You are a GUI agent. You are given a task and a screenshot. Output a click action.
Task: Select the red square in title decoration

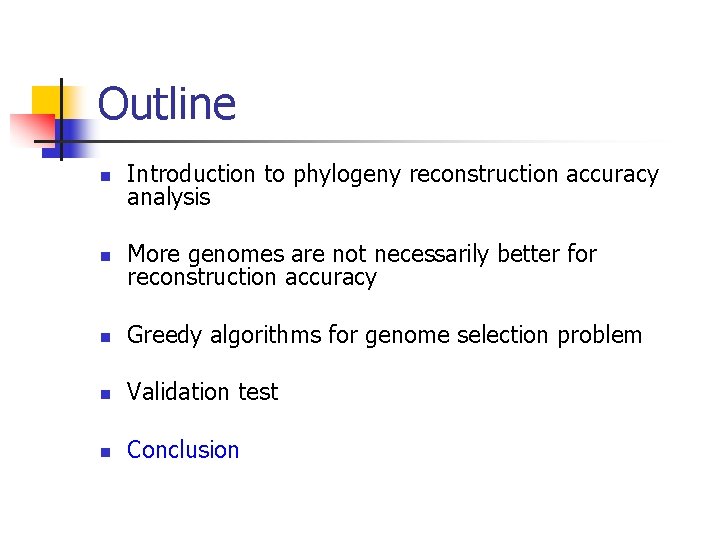(27, 130)
